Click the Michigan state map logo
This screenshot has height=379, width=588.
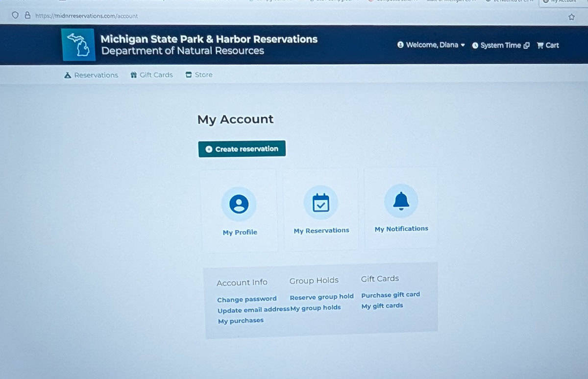coord(78,45)
